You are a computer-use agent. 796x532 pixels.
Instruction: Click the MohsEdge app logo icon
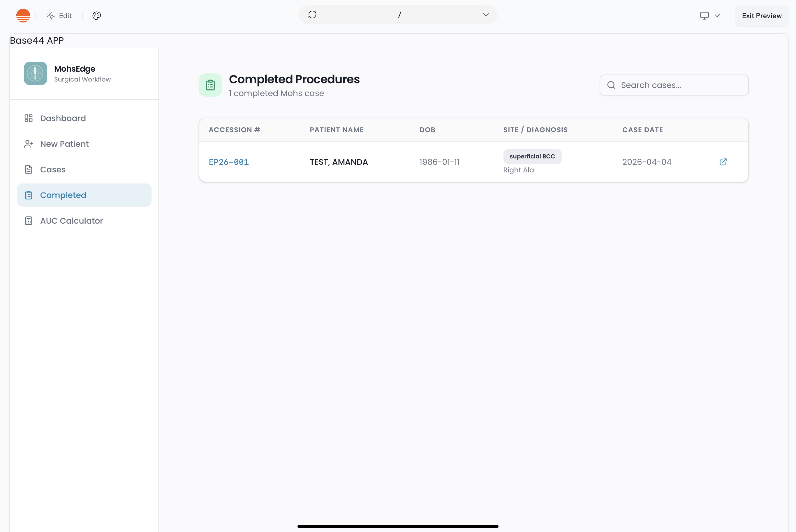tap(36, 73)
